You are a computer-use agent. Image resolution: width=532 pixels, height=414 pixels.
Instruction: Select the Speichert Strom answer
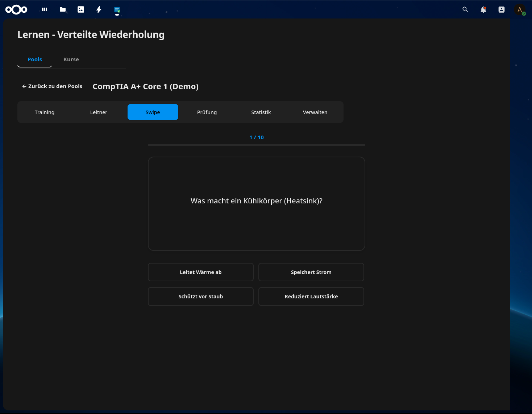pos(311,272)
